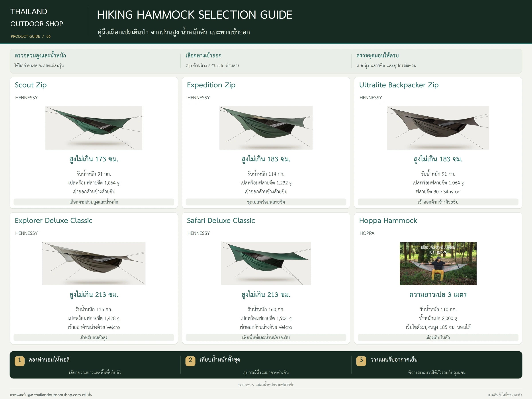Click the "รับน้ำหนัก 160 กก." capacity line

coord(266,309)
